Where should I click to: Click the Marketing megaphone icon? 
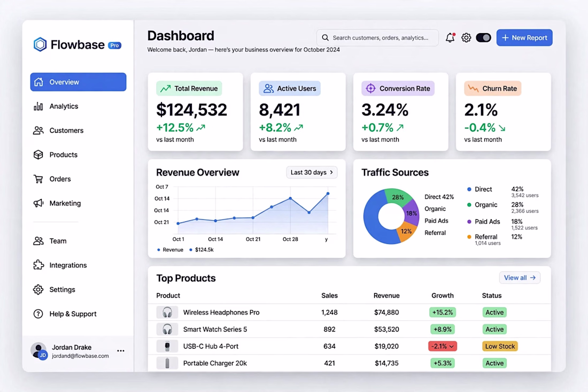click(38, 203)
